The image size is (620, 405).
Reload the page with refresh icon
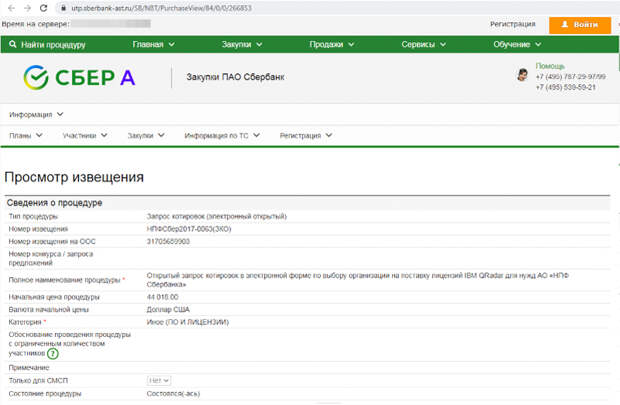[43, 8]
